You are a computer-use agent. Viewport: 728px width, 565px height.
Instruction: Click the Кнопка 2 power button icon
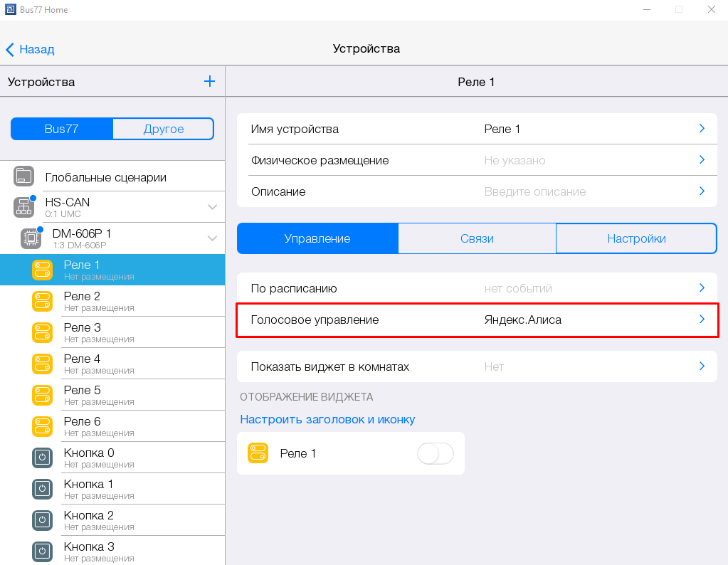(x=42, y=520)
